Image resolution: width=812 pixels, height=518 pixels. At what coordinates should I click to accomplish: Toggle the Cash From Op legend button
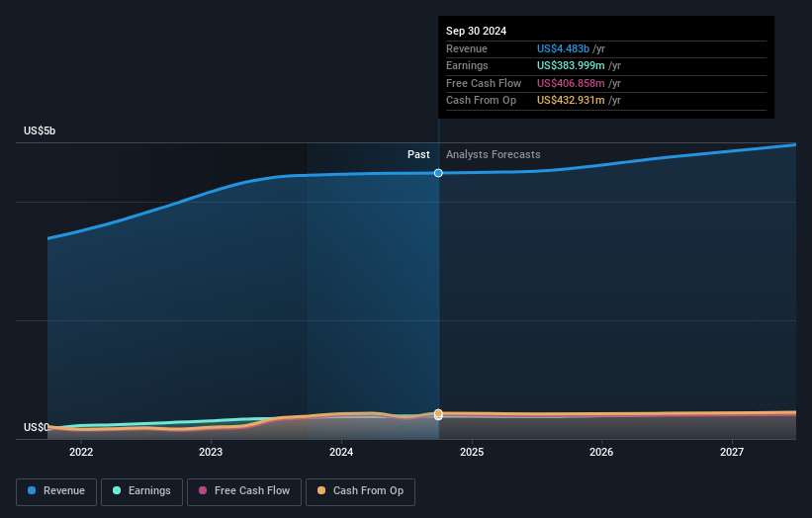(360, 491)
